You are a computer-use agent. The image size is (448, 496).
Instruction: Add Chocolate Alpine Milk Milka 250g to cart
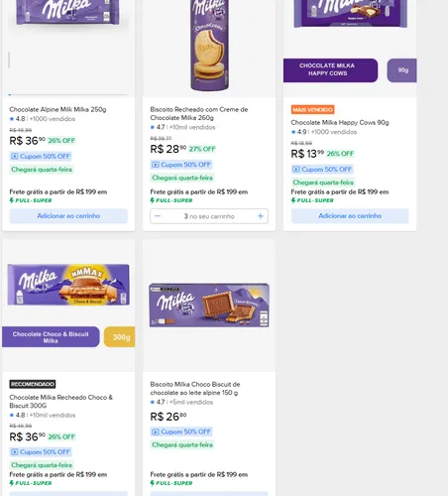pos(68,216)
